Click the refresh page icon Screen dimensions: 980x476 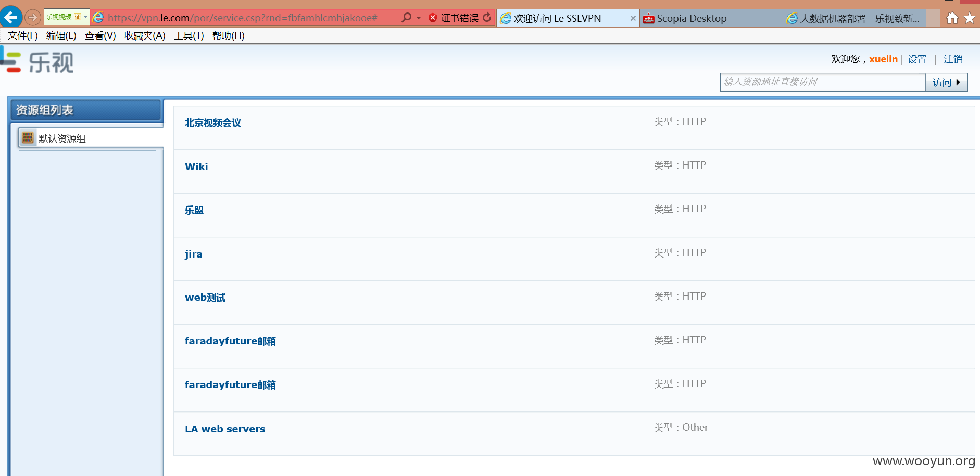point(487,18)
